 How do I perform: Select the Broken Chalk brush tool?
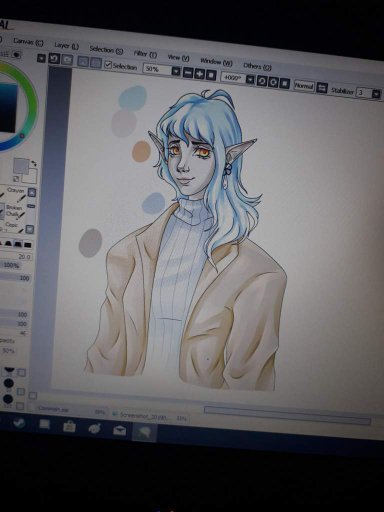(x=14, y=211)
